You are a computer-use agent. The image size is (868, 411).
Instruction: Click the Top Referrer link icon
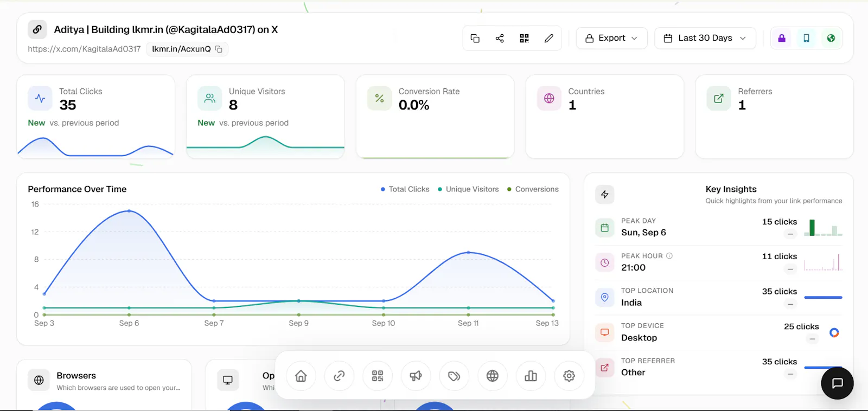click(604, 367)
